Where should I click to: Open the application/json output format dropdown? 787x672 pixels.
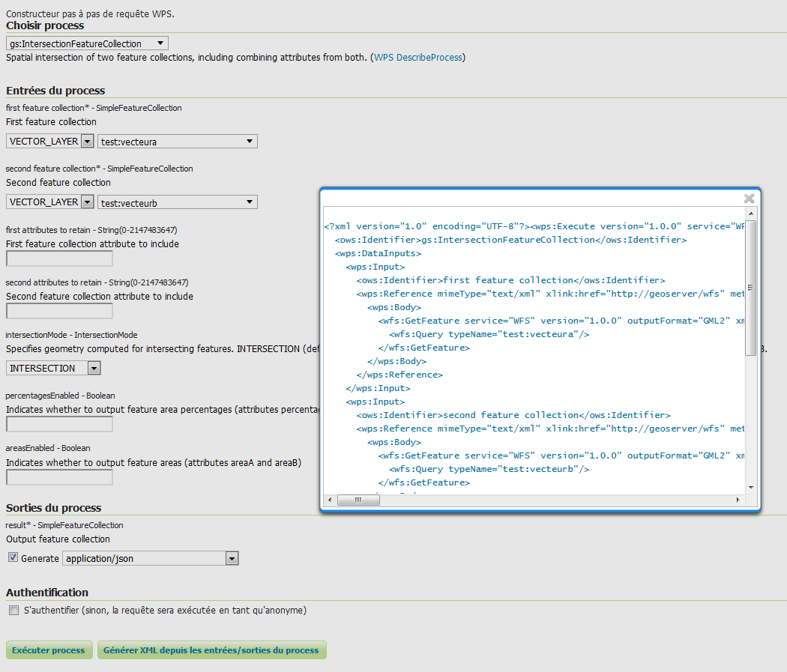tap(150, 558)
